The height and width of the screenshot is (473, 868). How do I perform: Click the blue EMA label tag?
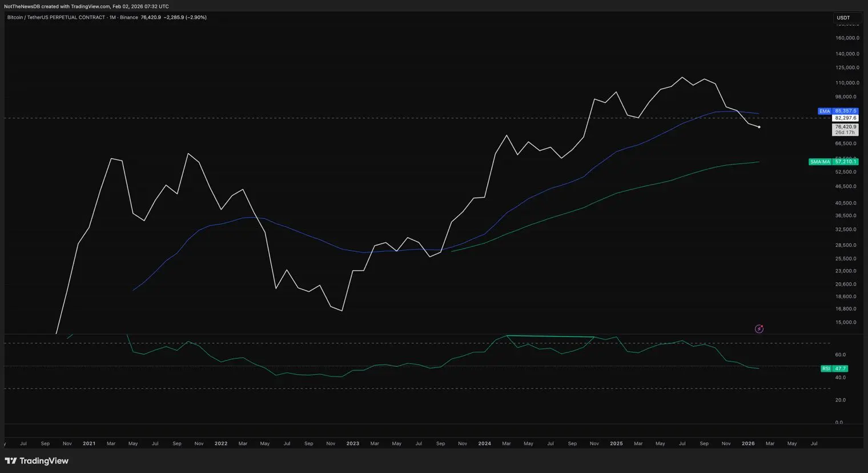[x=825, y=111]
